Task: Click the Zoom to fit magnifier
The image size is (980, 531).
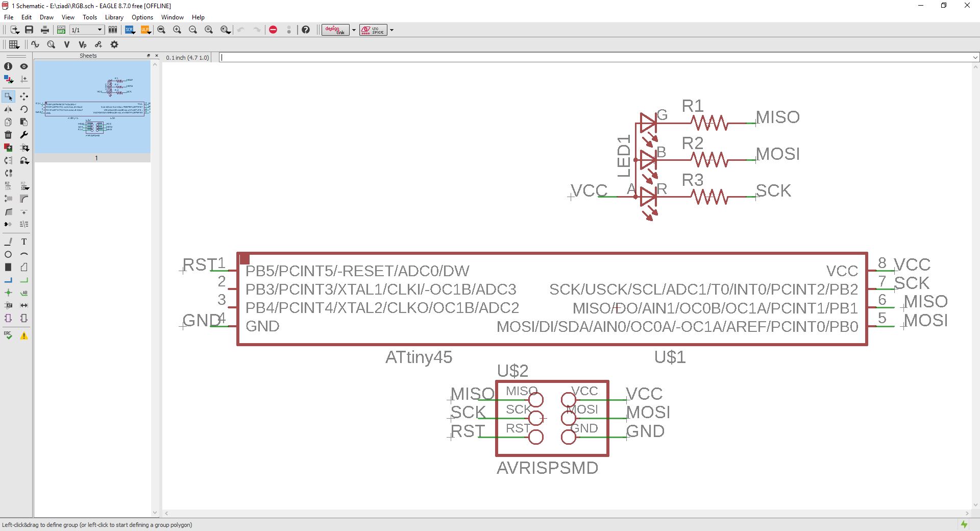Action: (161, 30)
